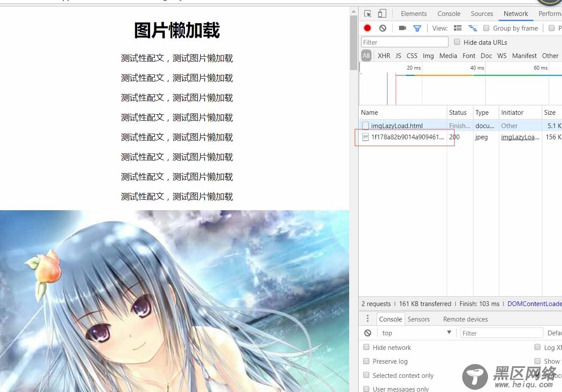Stop recording the network log

coord(367,28)
